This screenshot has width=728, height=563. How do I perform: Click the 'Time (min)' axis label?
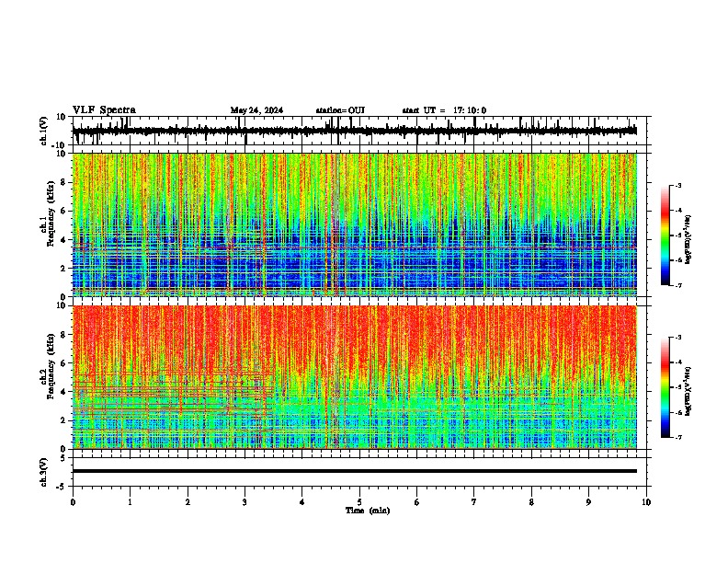(368, 511)
